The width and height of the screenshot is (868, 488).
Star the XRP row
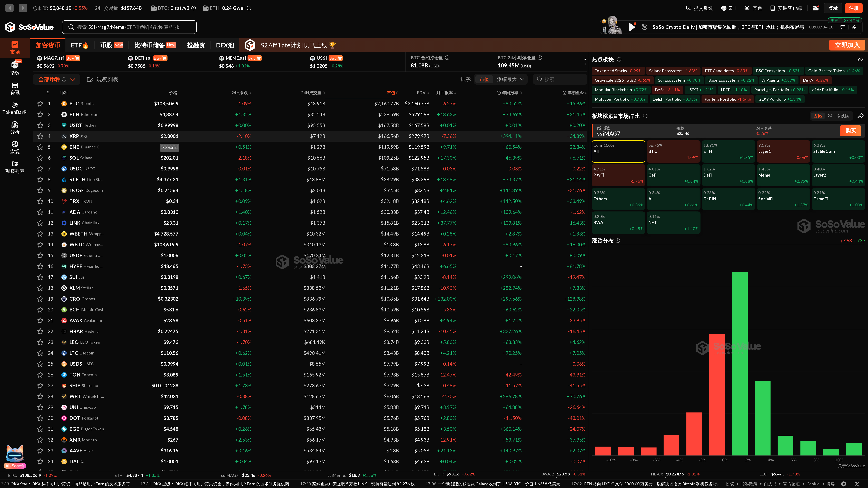[x=41, y=136]
